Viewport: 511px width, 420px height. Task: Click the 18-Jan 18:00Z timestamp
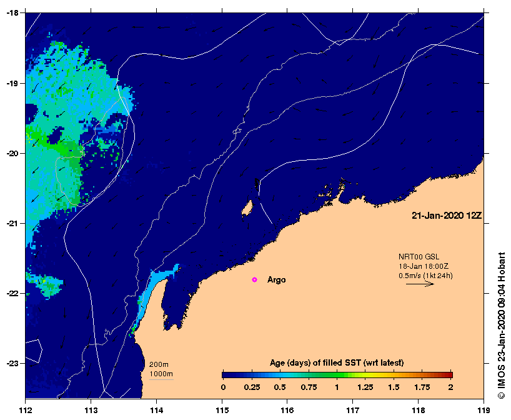[x=424, y=266]
